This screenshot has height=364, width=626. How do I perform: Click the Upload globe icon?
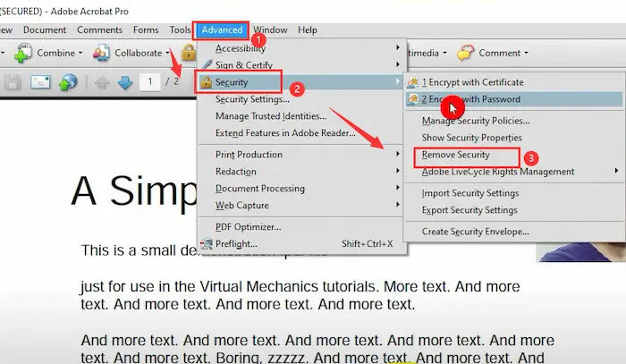click(x=68, y=82)
